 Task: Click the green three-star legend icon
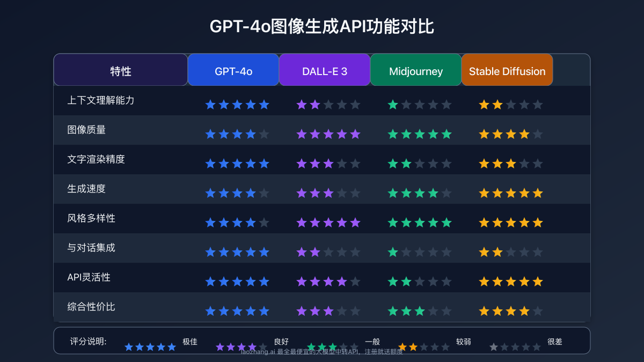click(333, 347)
